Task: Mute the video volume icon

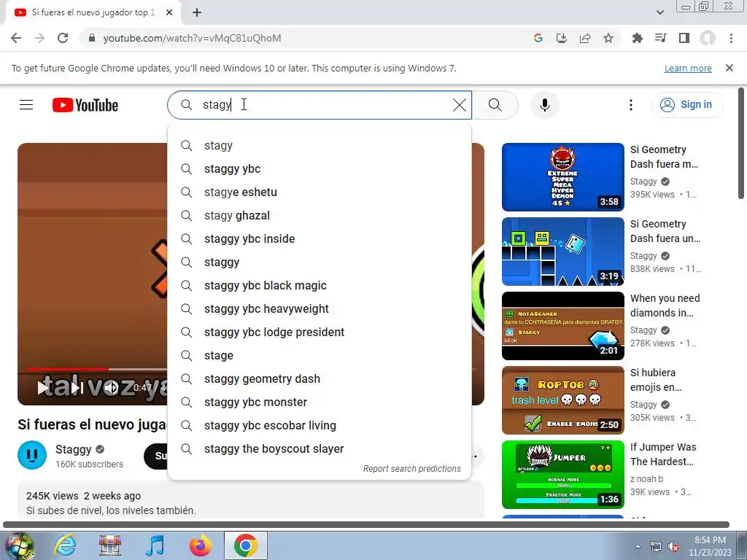Action: [112, 388]
